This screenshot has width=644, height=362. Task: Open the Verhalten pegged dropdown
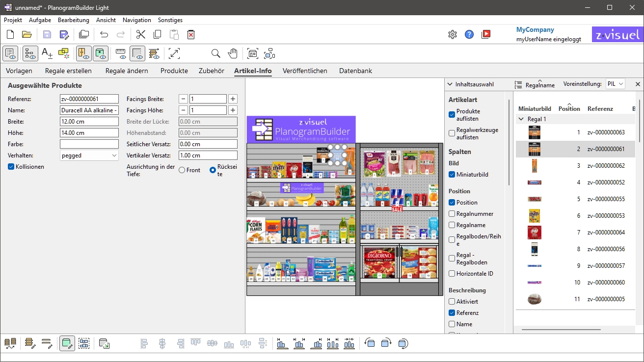pos(89,155)
